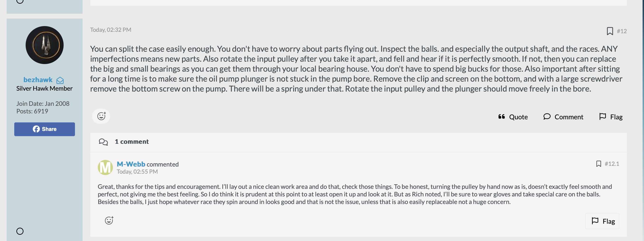The height and width of the screenshot is (241, 644).
Task: Flag bezhawk's post #12
Action: click(x=611, y=117)
